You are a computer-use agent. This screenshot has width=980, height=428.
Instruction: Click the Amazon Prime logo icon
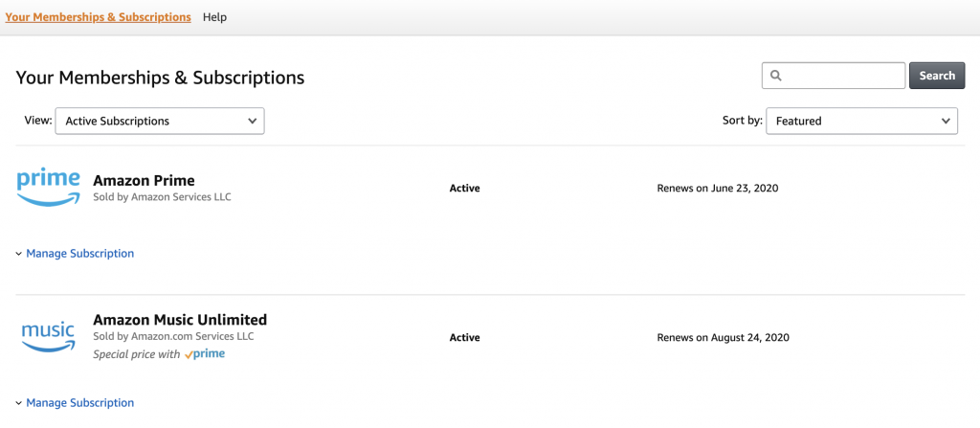pos(48,186)
